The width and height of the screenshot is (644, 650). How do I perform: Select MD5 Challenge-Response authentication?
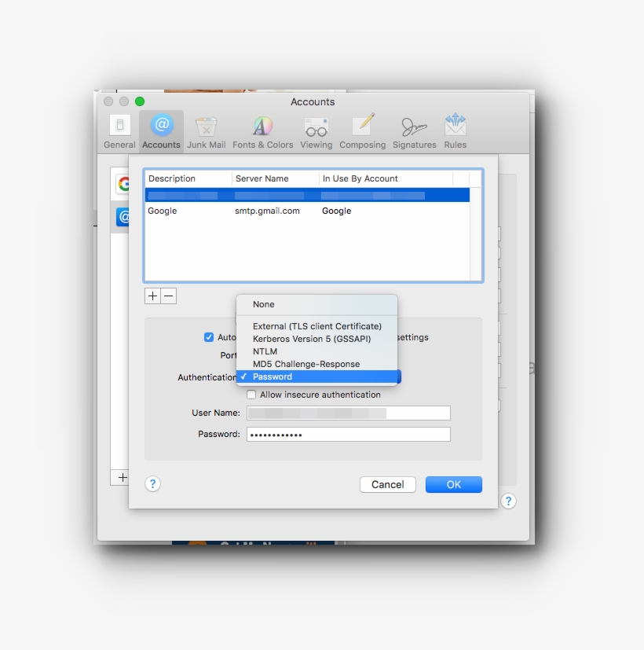[x=306, y=364]
